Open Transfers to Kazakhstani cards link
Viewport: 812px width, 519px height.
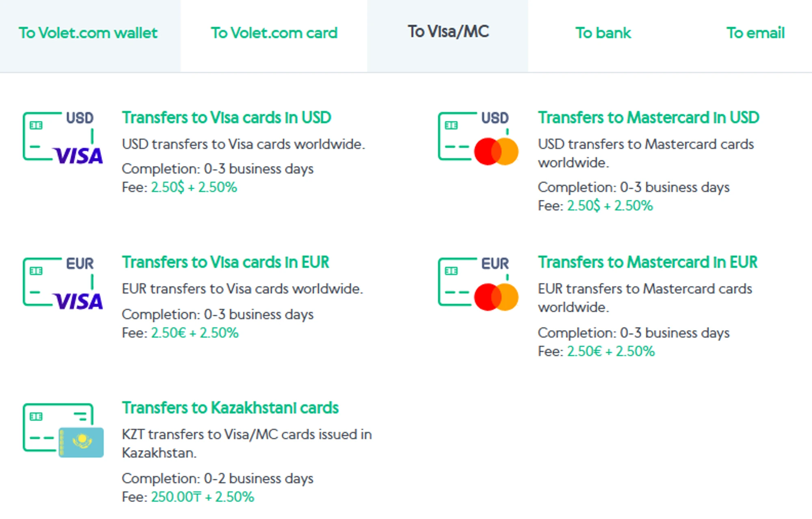pyautogui.click(x=230, y=408)
